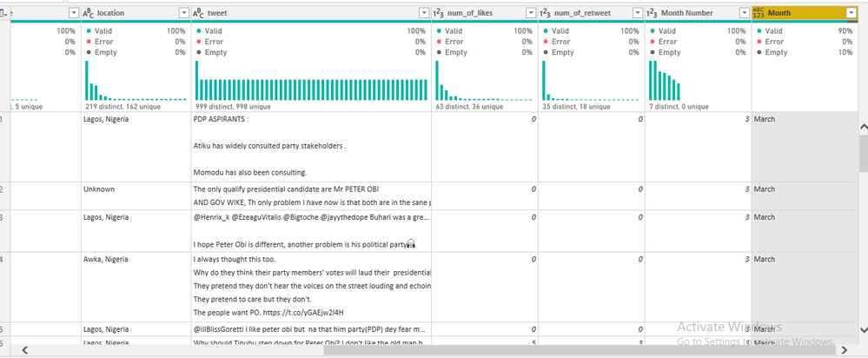868x358 pixels.
Task: Select the tweet column header
Action: pyautogui.click(x=311, y=13)
